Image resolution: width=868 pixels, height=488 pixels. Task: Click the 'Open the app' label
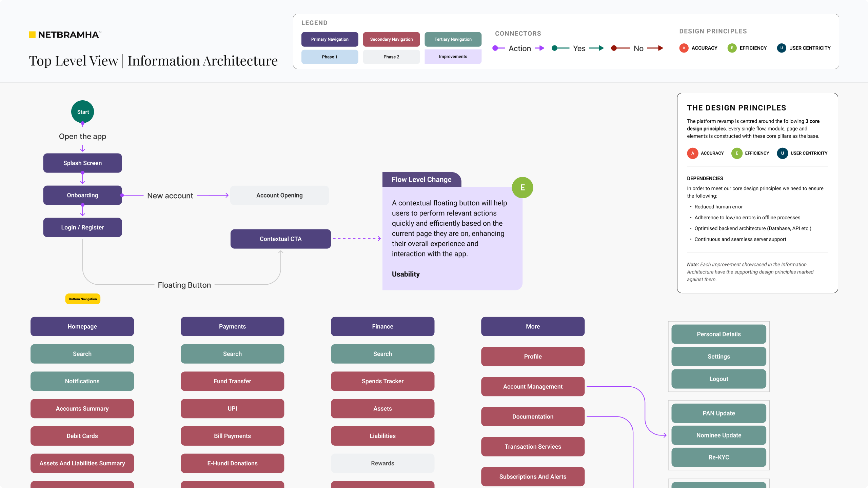click(82, 136)
